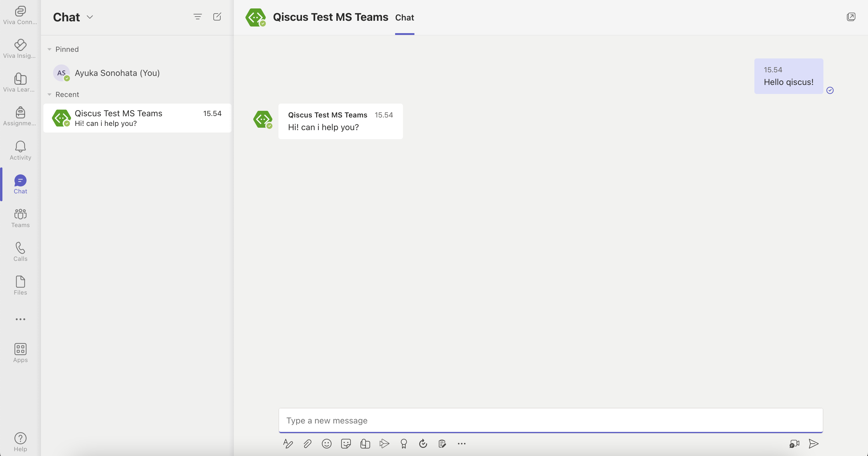
Task: Open Assignments in the app bar
Action: (x=20, y=117)
